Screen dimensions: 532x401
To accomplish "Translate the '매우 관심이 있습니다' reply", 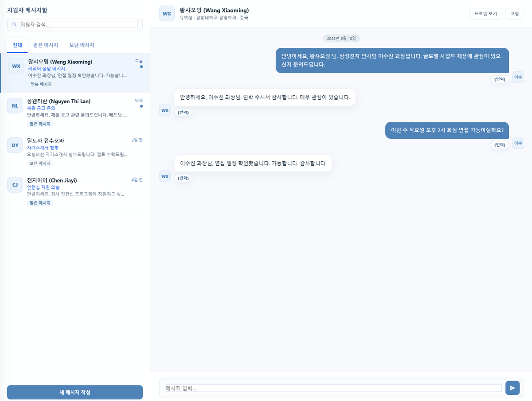I will click(183, 112).
